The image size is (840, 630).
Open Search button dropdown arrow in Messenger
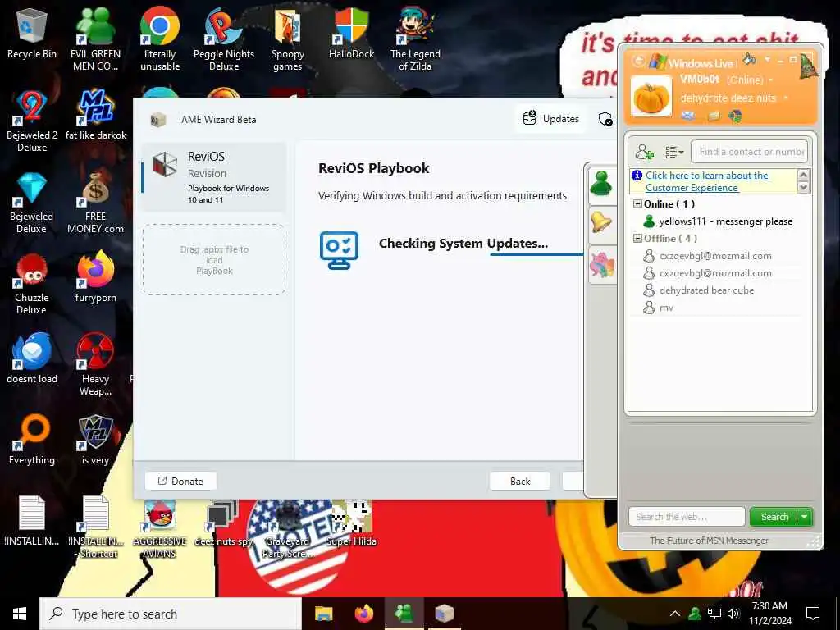tap(805, 517)
